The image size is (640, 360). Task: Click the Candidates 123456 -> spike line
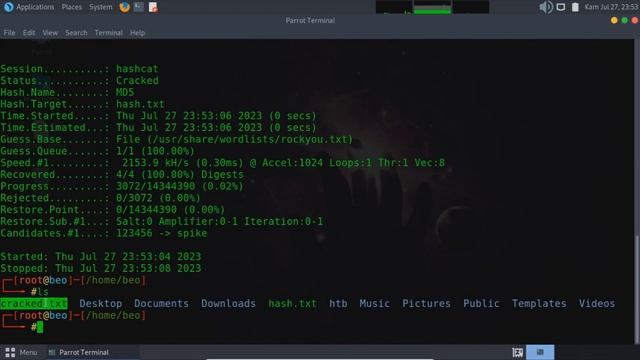coord(104,233)
